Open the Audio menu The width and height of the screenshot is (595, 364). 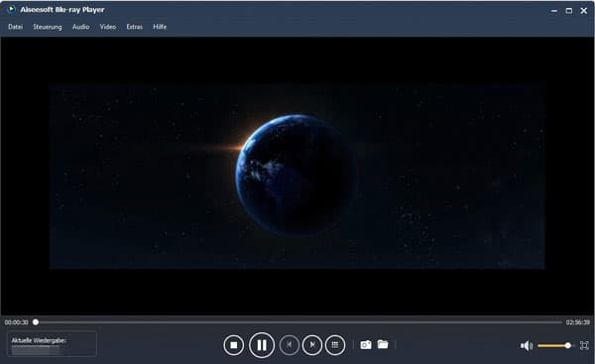(x=81, y=27)
